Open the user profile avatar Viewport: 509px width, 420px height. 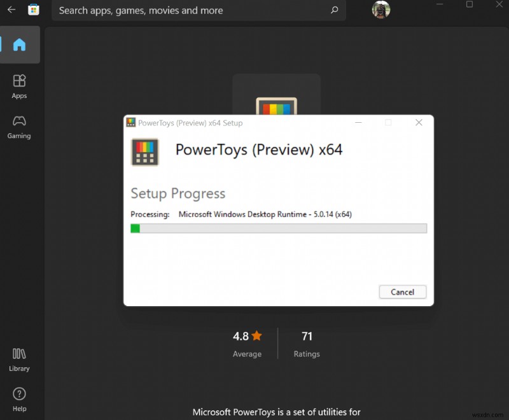[x=380, y=10]
